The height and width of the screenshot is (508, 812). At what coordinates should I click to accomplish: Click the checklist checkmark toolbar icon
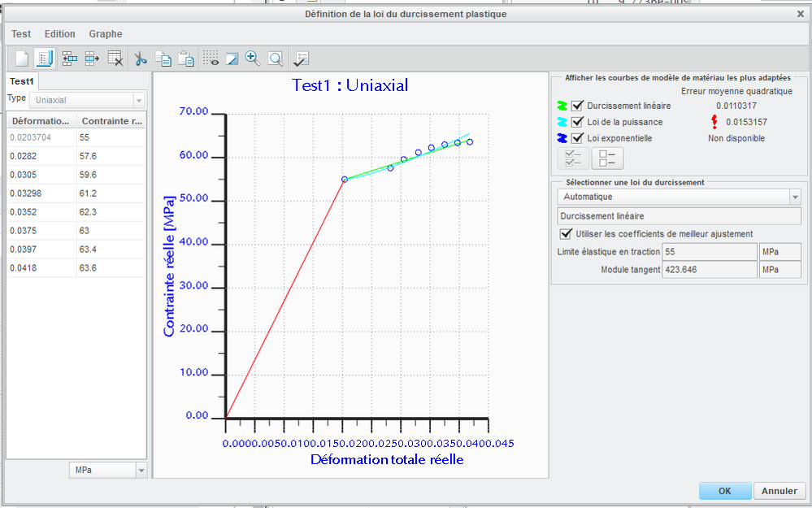click(x=301, y=59)
